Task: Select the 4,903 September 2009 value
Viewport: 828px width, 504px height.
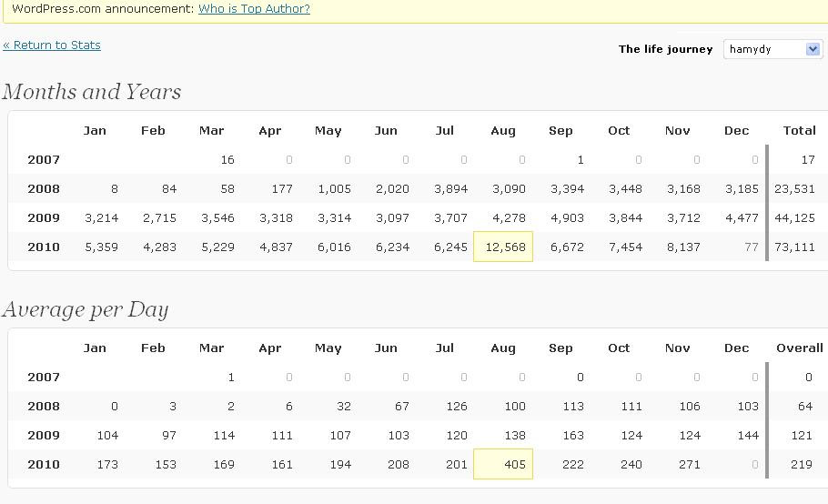Action: [567, 217]
